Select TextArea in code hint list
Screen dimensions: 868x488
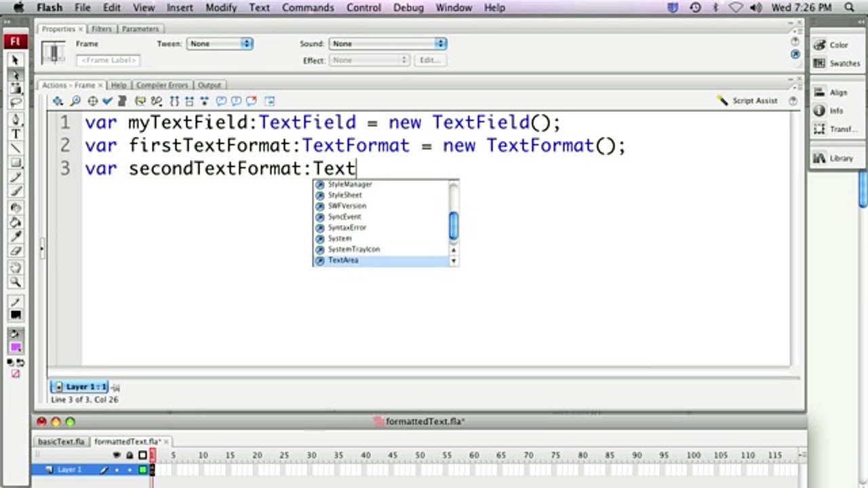pos(380,260)
